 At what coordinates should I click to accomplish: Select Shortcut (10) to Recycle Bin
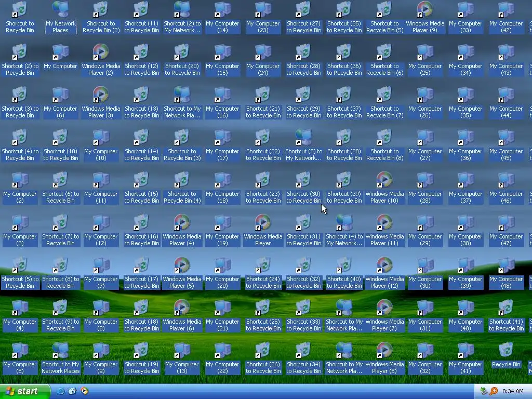[60, 145]
